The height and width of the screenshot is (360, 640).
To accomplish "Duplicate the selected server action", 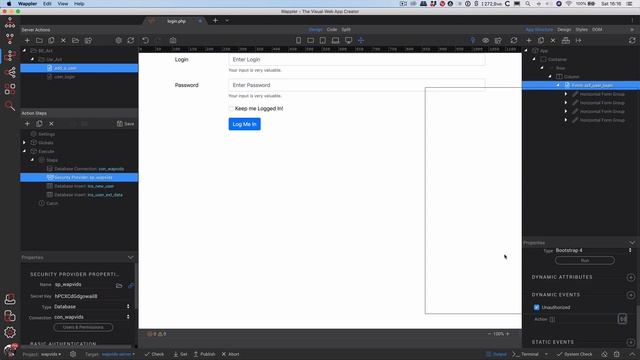I will pyautogui.click(x=51, y=40).
